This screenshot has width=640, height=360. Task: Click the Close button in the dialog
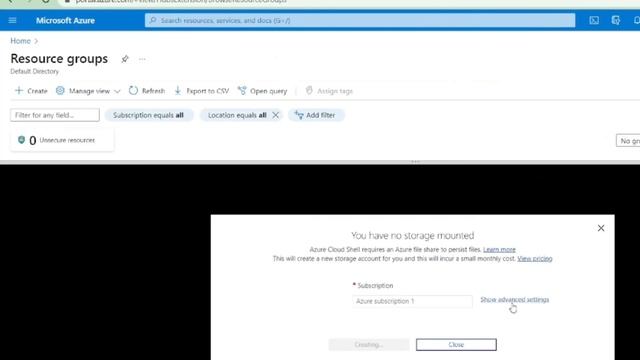click(456, 344)
